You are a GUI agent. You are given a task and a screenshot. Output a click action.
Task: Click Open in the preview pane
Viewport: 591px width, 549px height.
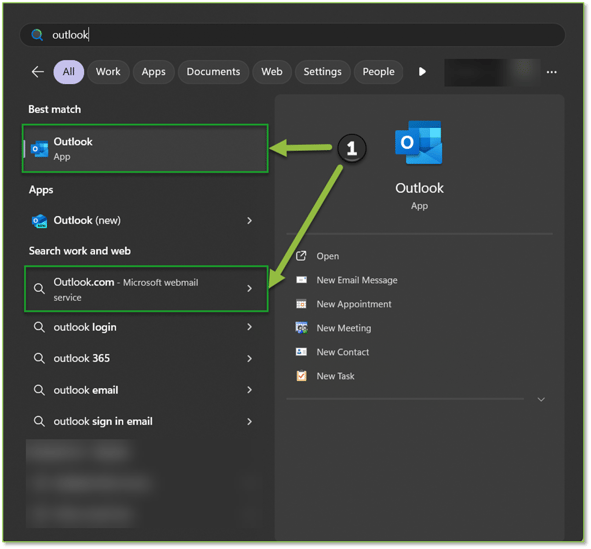coord(328,256)
